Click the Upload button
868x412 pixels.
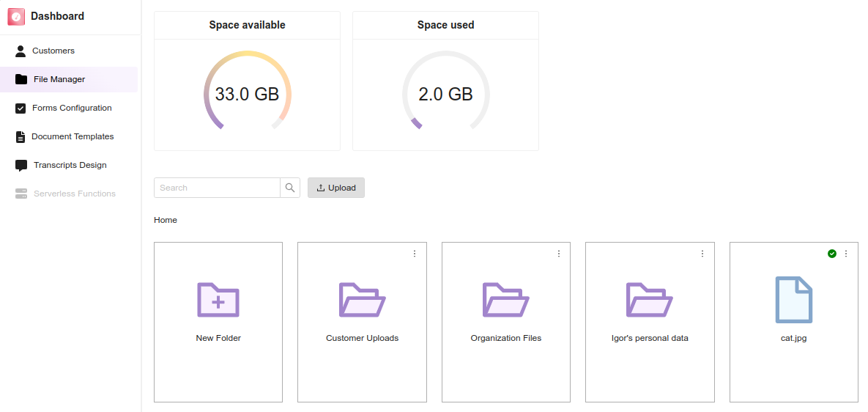tap(336, 188)
